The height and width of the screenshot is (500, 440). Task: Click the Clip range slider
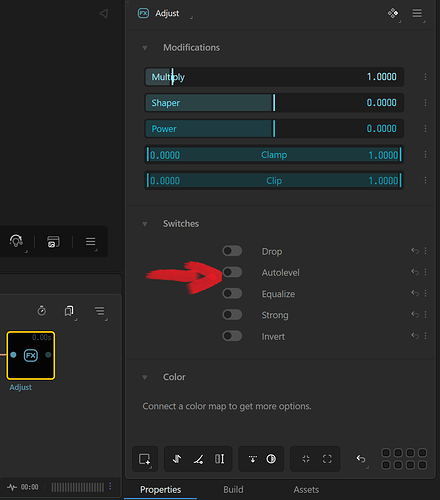(274, 180)
